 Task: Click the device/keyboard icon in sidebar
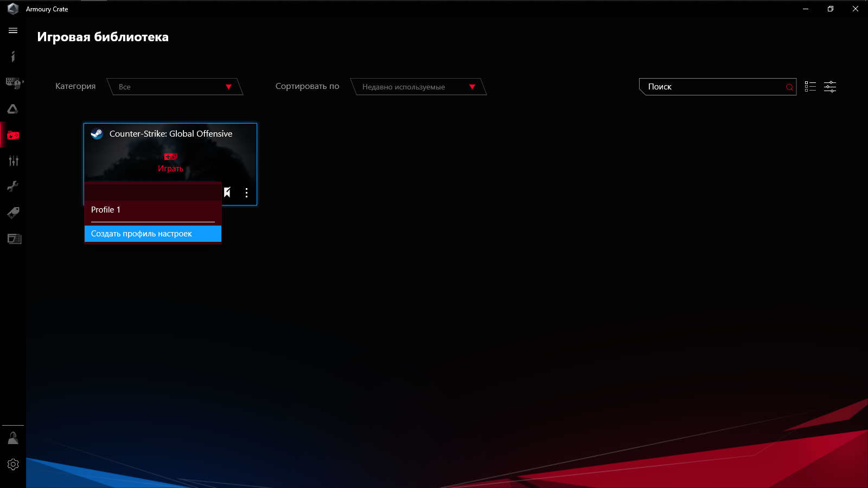(x=13, y=83)
